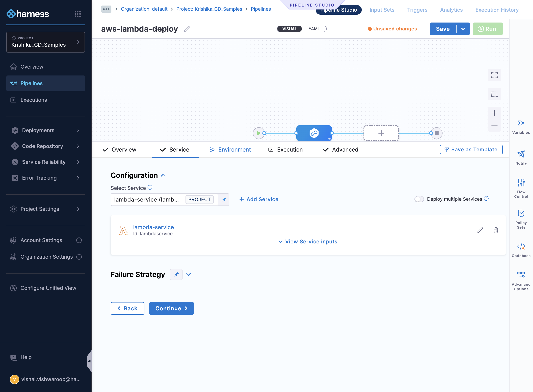Click the fit-to-screen canvas icon
Screen dimensions: 533x392
[494, 75]
